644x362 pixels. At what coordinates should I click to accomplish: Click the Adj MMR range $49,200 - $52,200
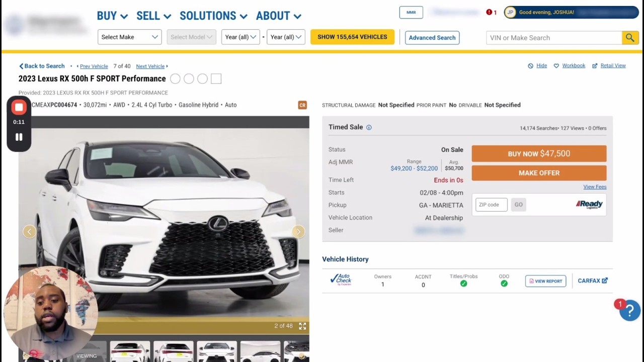click(414, 168)
